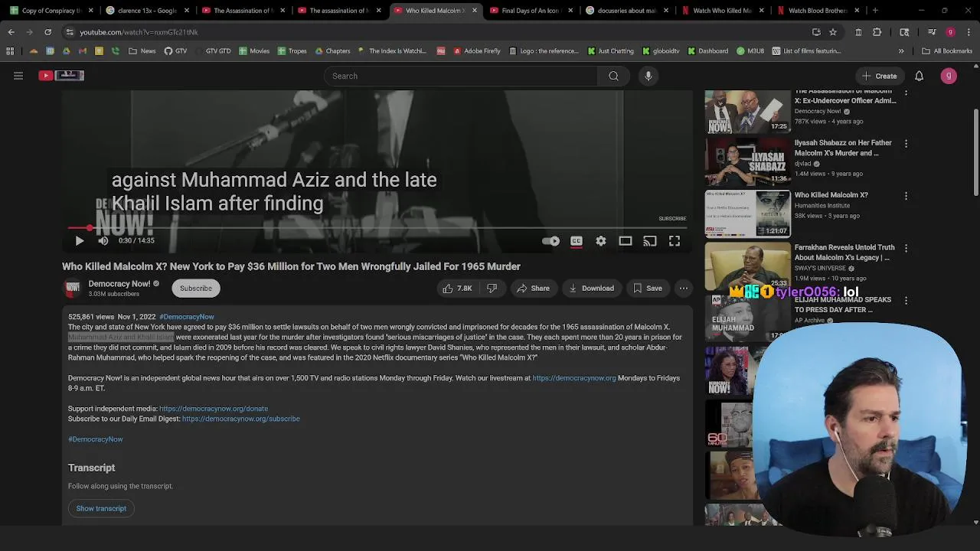This screenshot has width=980, height=551.
Task: Open All Bookmarks folder
Action: point(947,51)
